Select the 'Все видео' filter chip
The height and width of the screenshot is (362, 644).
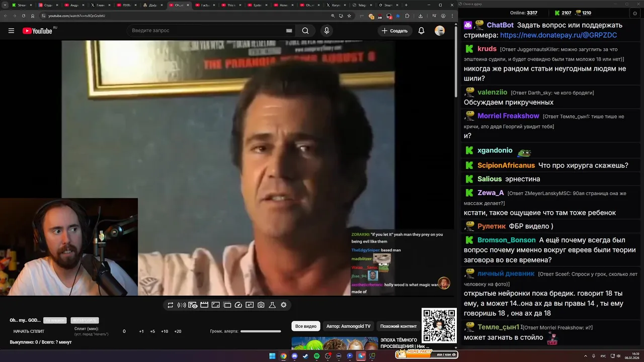pos(306,326)
